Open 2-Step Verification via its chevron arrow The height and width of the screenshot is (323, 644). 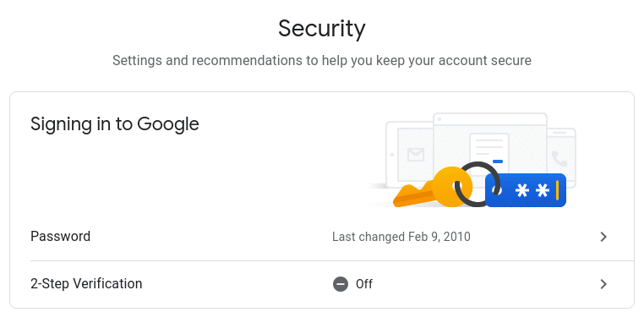click(603, 284)
